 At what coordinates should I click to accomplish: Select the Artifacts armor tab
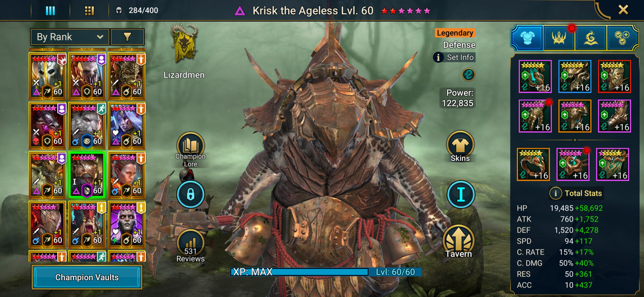527,38
